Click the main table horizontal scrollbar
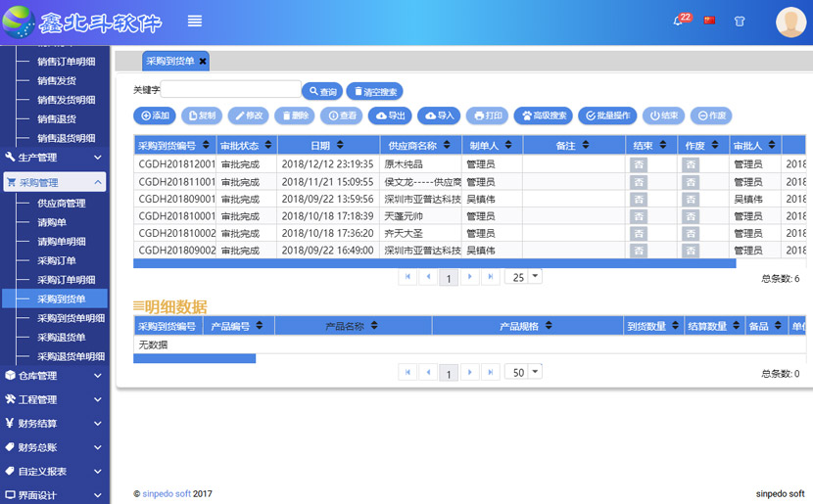 pos(434,263)
